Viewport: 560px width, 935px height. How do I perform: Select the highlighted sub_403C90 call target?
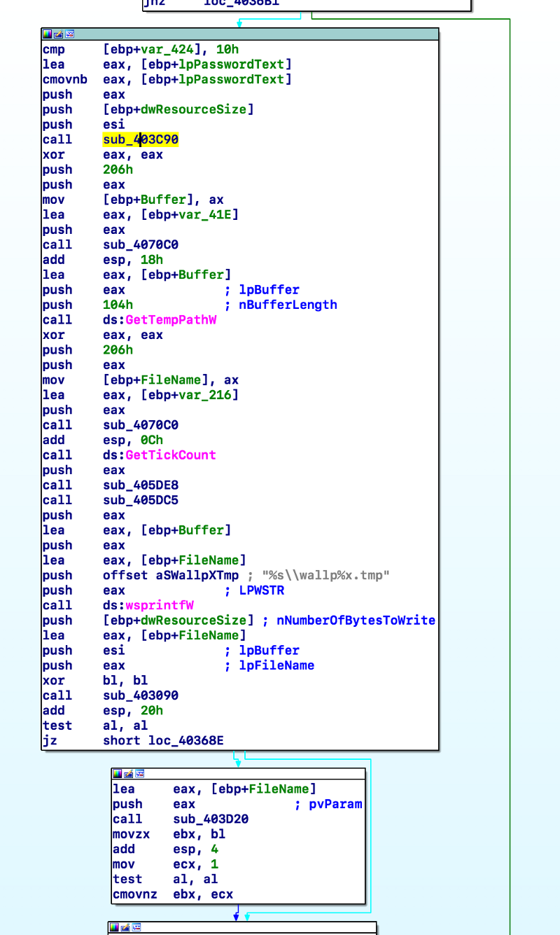[141, 139]
